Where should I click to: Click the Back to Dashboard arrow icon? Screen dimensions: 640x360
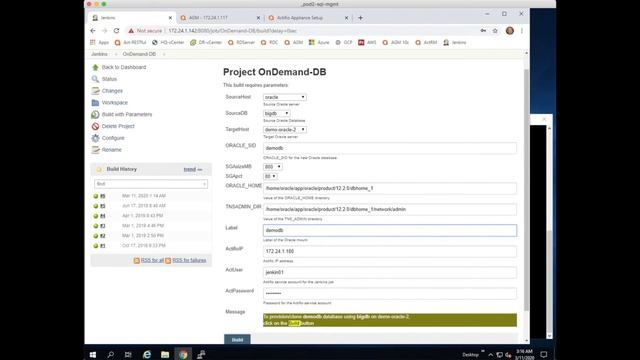coord(96,67)
